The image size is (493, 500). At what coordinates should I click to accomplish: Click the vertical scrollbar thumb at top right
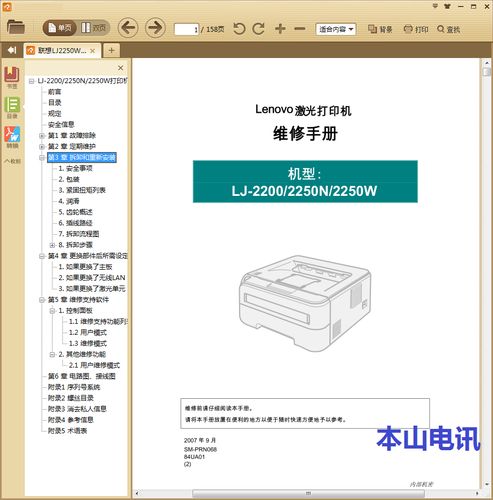coord(486,72)
